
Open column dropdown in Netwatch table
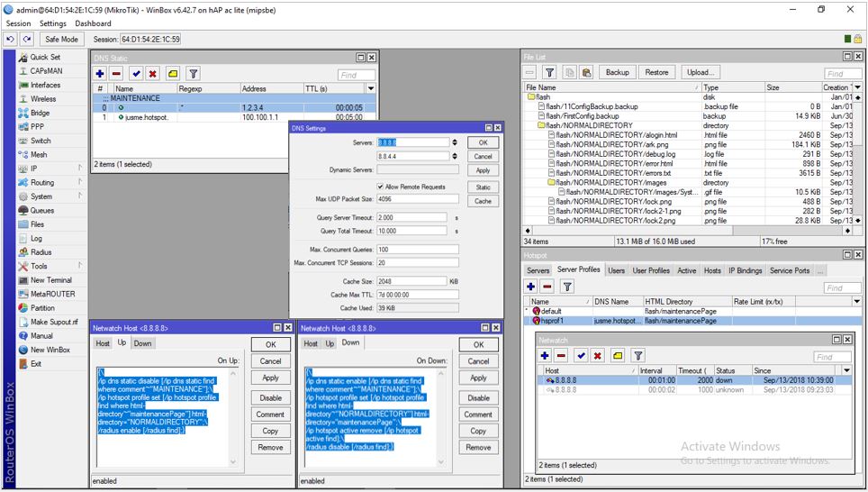(x=847, y=370)
